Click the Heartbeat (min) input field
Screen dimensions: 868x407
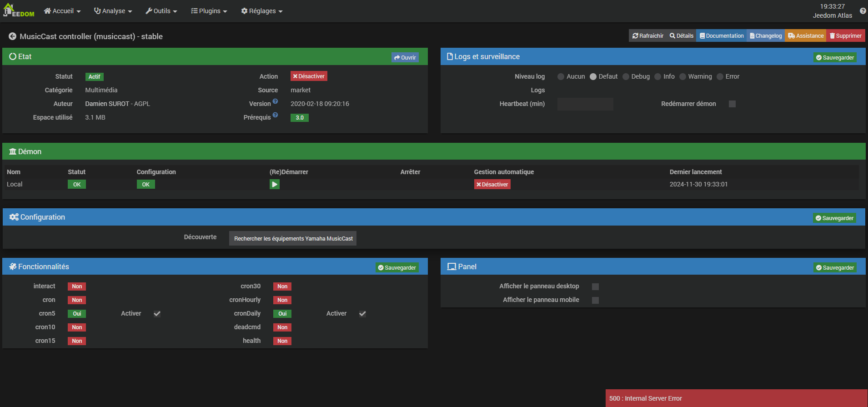[585, 104]
